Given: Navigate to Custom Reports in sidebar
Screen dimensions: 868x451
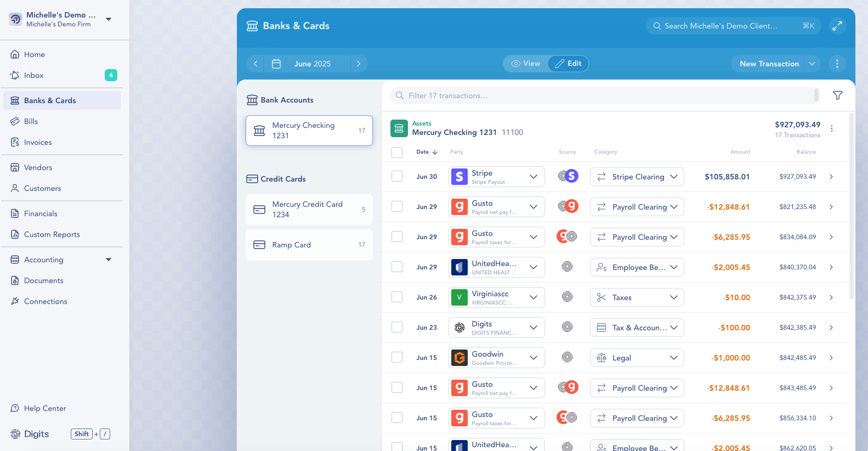Looking at the screenshot, I should click(52, 234).
